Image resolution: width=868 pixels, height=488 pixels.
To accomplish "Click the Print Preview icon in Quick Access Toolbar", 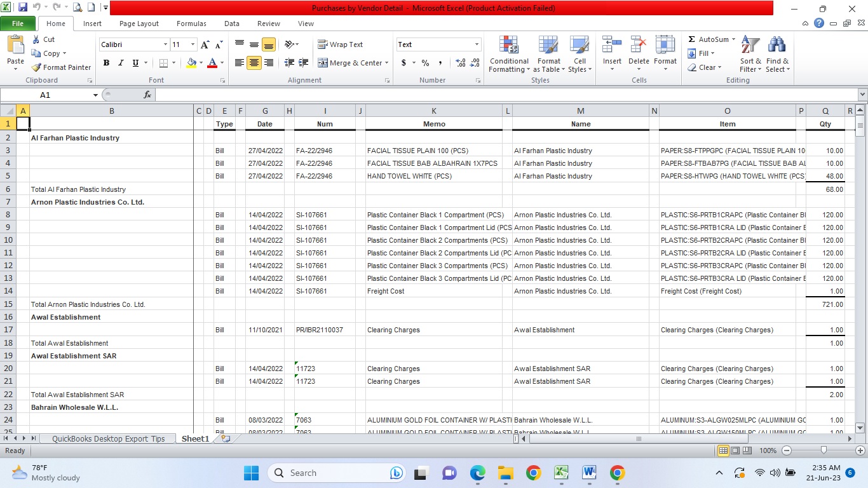I will coord(78,8).
